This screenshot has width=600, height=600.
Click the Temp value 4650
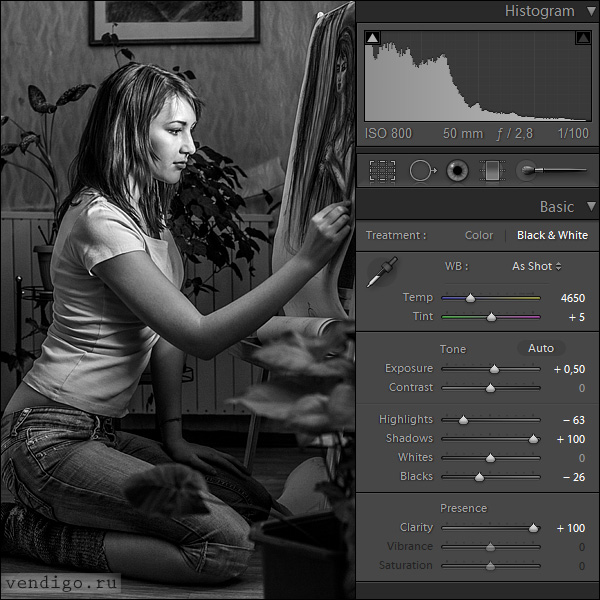572,298
